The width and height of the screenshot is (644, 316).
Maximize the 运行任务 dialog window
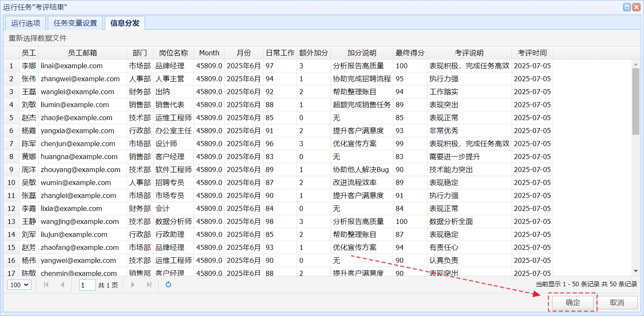[627, 7]
